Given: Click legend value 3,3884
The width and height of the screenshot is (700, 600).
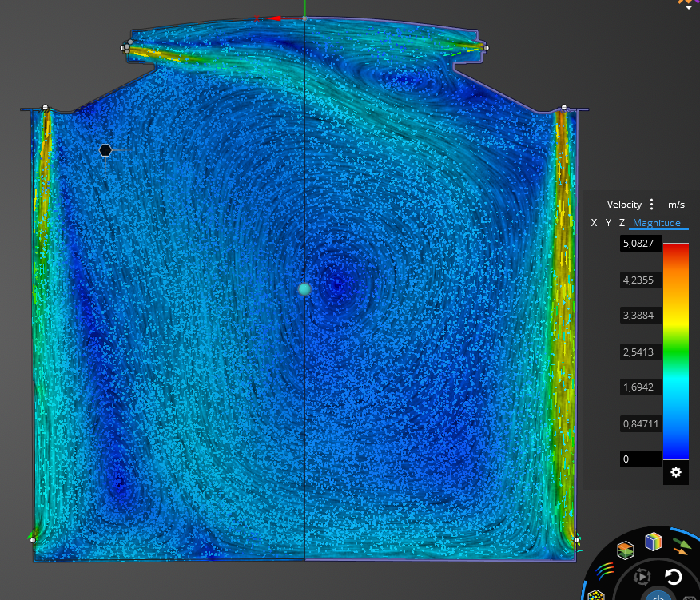Looking at the screenshot, I should [641, 315].
